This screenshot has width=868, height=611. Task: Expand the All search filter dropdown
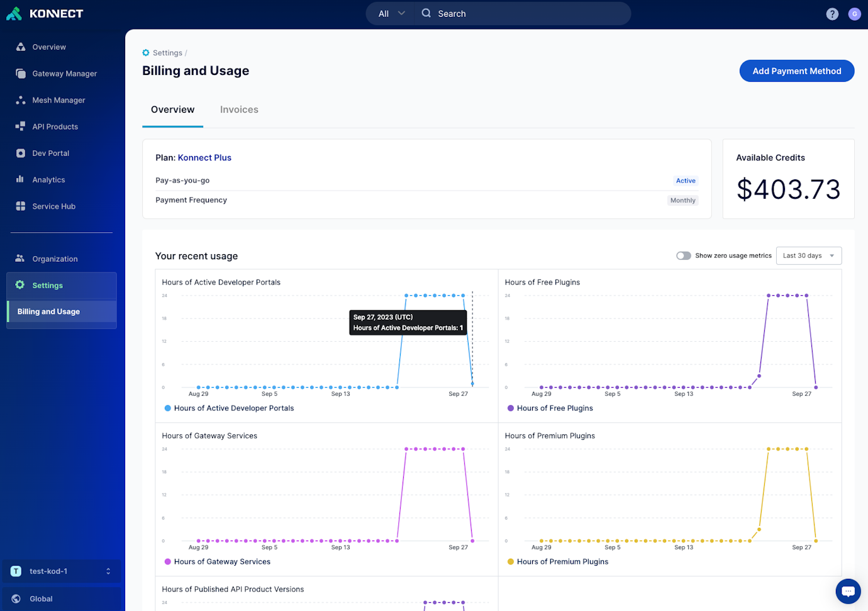point(389,13)
